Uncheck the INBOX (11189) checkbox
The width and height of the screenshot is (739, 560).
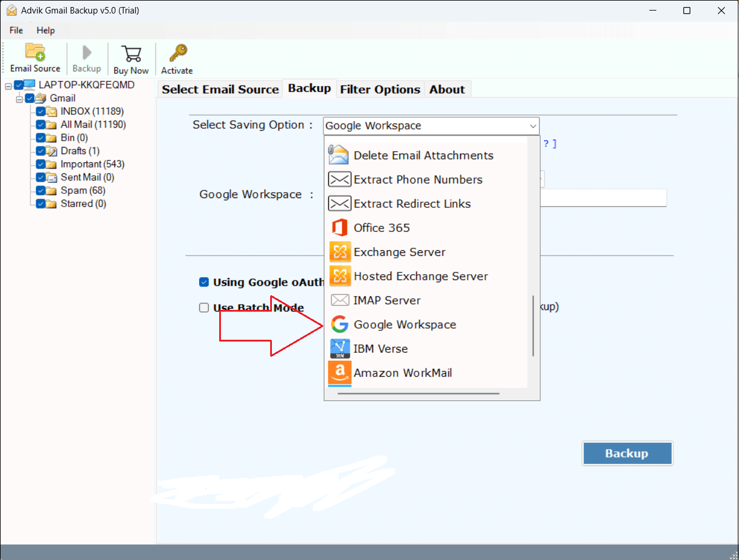click(40, 111)
